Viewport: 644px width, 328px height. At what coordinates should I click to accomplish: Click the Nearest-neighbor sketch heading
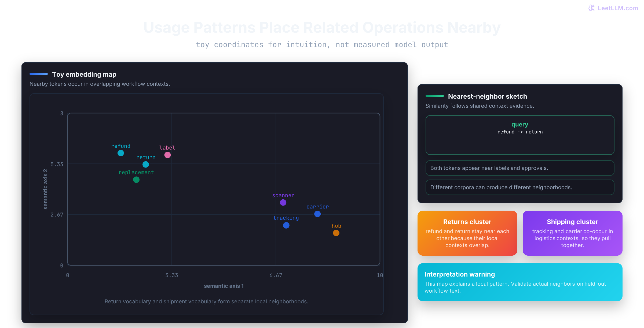tap(487, 96)
